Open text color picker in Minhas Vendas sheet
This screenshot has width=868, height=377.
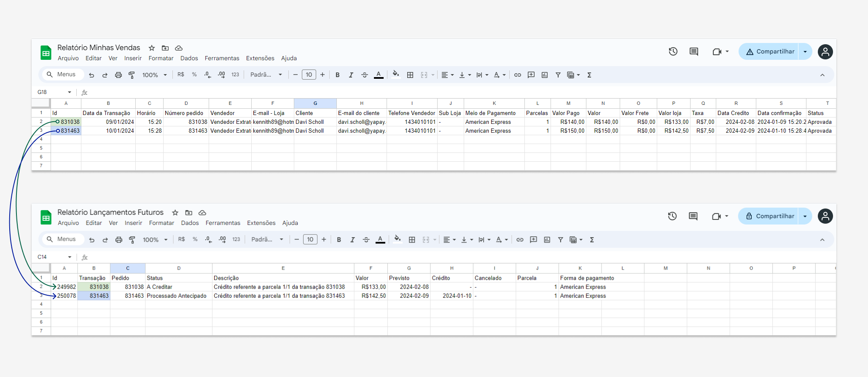(x=379, y=75)
